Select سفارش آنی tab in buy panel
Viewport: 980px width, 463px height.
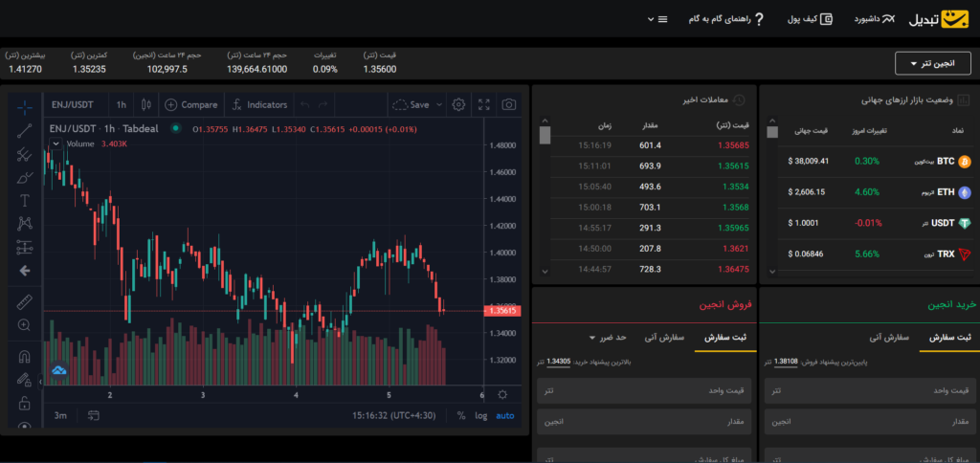point(889,338)
